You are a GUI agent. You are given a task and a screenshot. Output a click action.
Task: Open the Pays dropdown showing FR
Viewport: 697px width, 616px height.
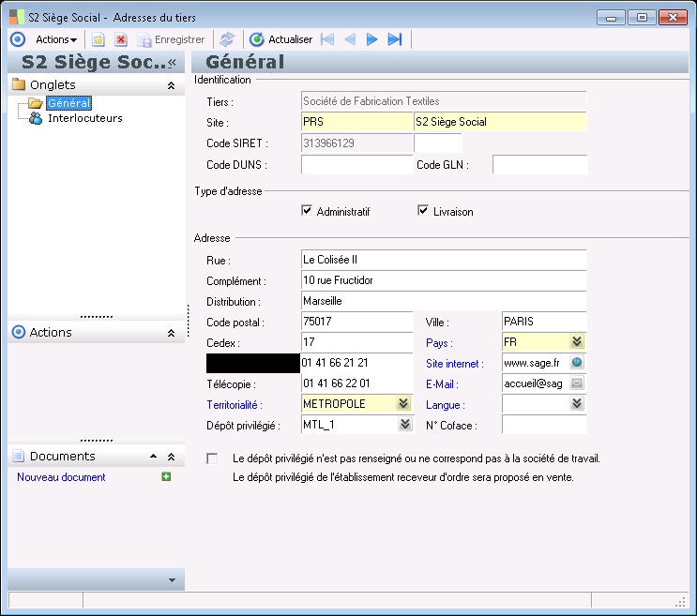pyautogui.click(x=577, y=342)
